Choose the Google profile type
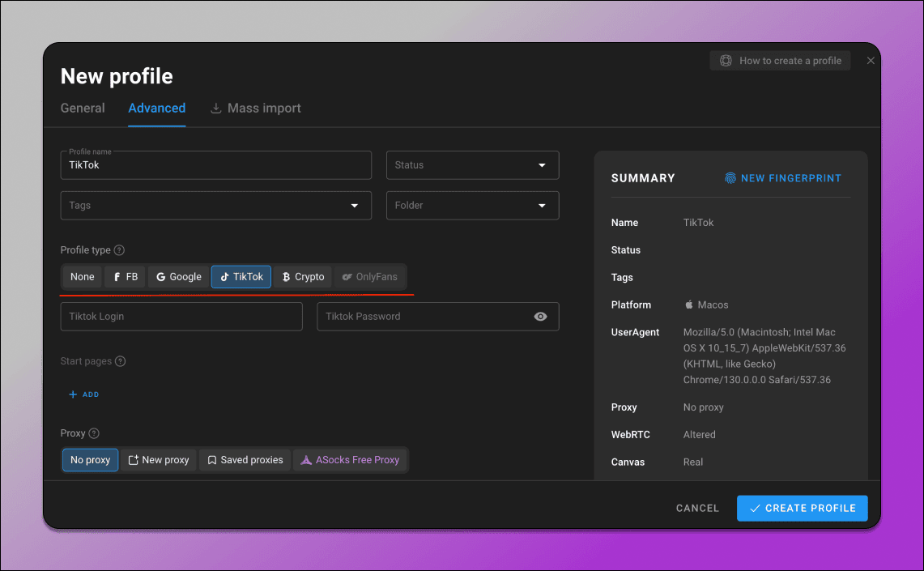The width and height of the screenshot is (924, 571). (178, 277)
